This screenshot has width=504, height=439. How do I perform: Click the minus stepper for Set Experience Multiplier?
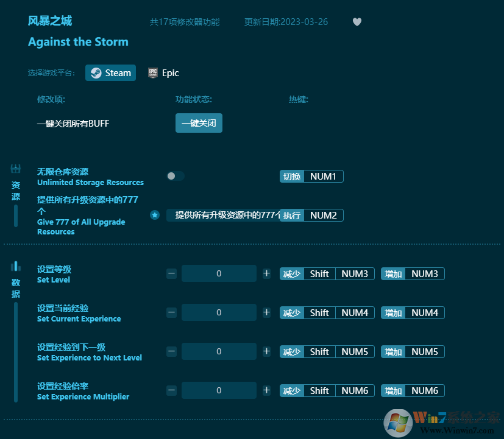171,390
